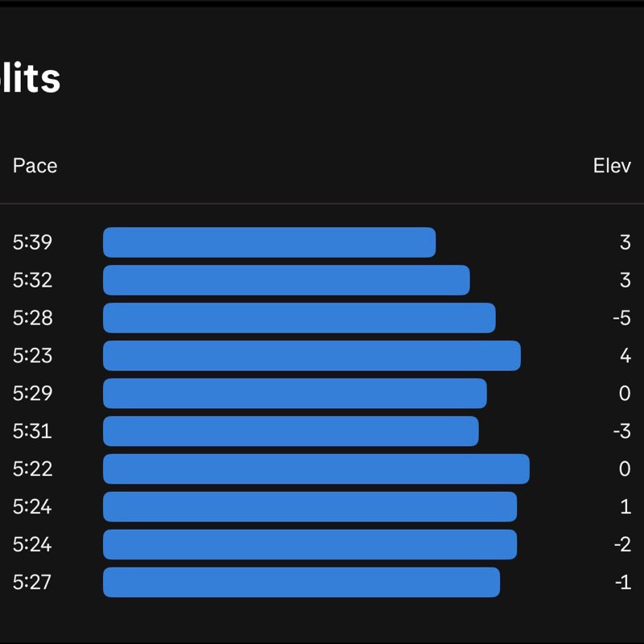The height and width of the screenshot is (644, 644).
Task: Click the longest bar, the 5:22 split
Action: (x=316, y=469)
